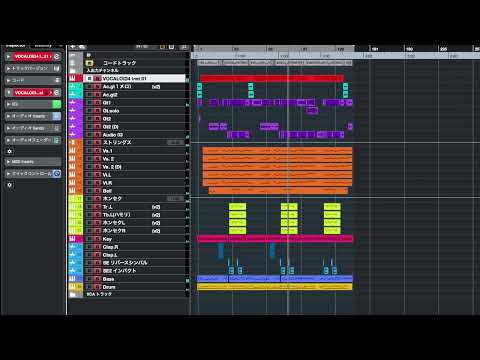Click the Ac.gt 1 audio track waveform icon
This screenshot has height=360, width=480.
[x=72, y=86]
